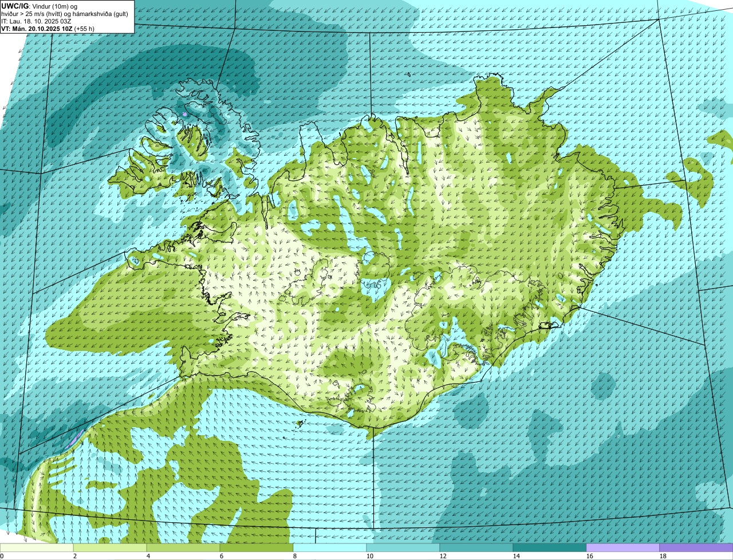Click the legend scale label "10"
The height and width of the screenshot is (560, 733).
point(370,556)
